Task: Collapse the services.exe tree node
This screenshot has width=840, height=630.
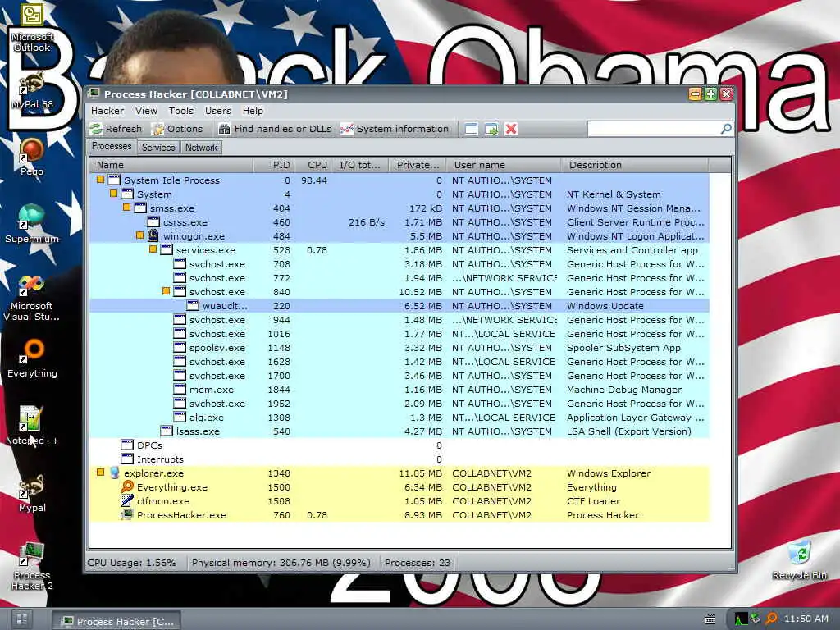Action: pos(153,249)
